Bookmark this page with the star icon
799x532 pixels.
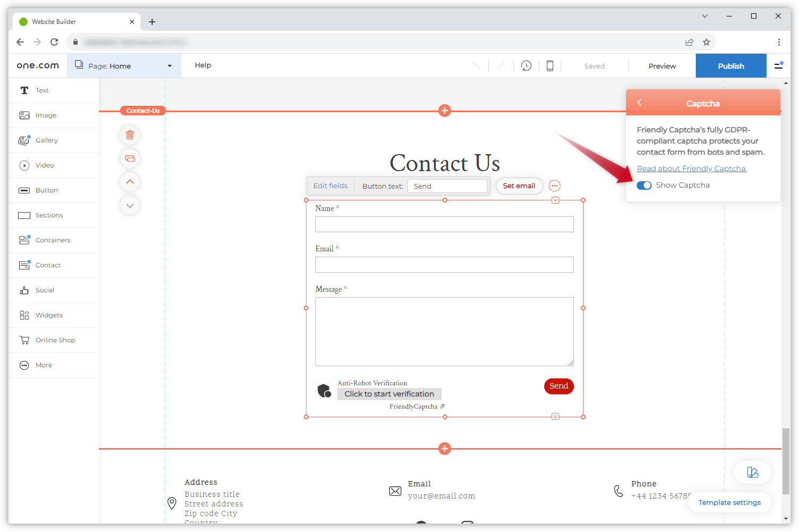(x=706, y=42)
